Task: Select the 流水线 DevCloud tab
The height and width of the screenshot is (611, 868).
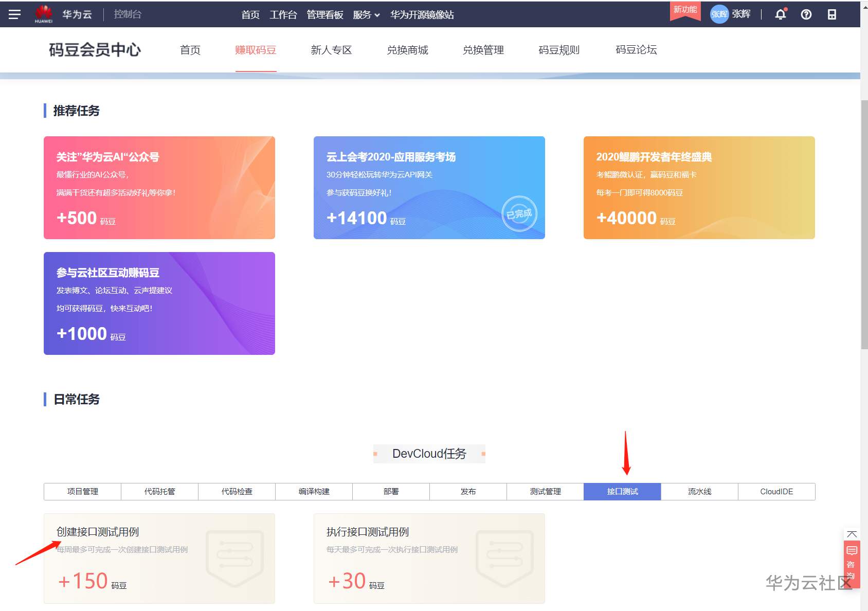Action: tap(699, 492)
